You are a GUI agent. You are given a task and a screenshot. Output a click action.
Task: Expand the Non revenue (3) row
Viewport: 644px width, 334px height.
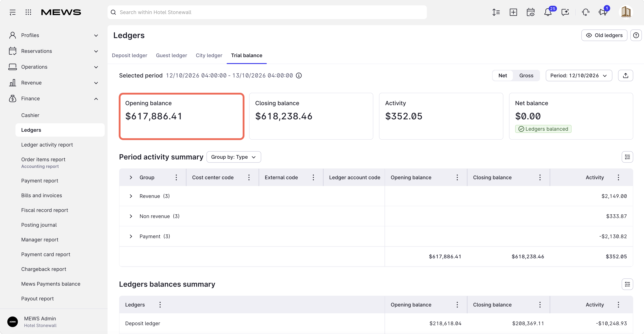(x=131, y=216)
